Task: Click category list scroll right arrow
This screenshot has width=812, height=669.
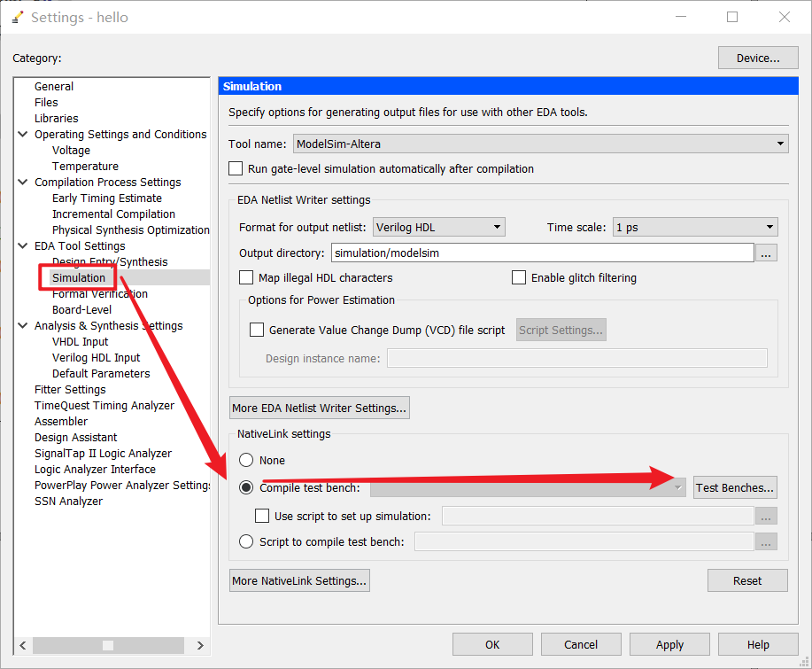Action: tap(200, 645)
